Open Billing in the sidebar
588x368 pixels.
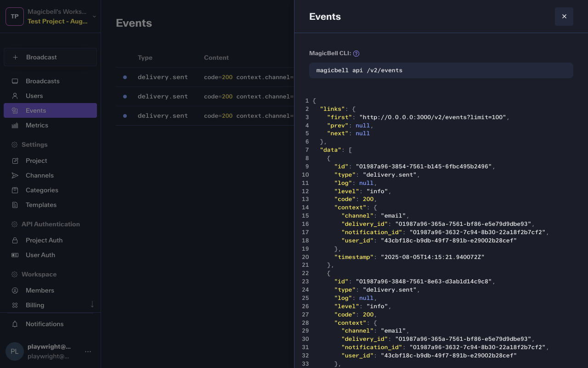(51, 305)
